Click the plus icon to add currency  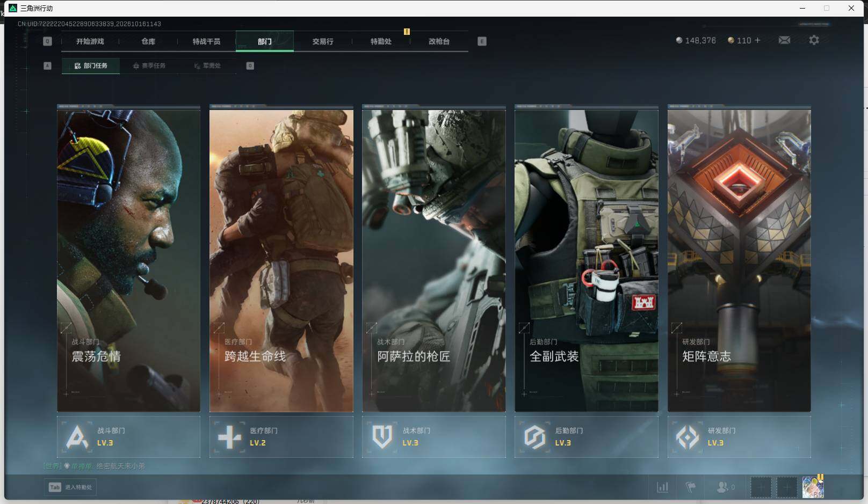tap(757, 40)
